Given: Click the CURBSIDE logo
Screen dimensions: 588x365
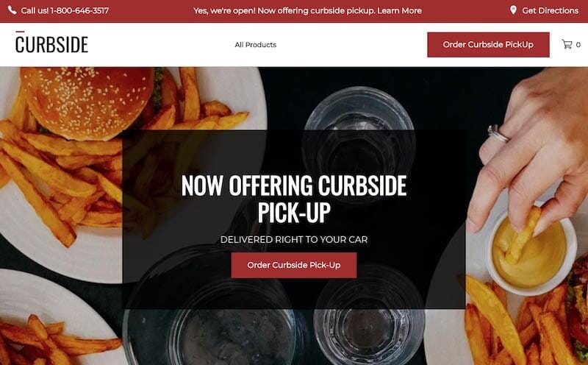Looking at the screenshot, I should [51, 43].
